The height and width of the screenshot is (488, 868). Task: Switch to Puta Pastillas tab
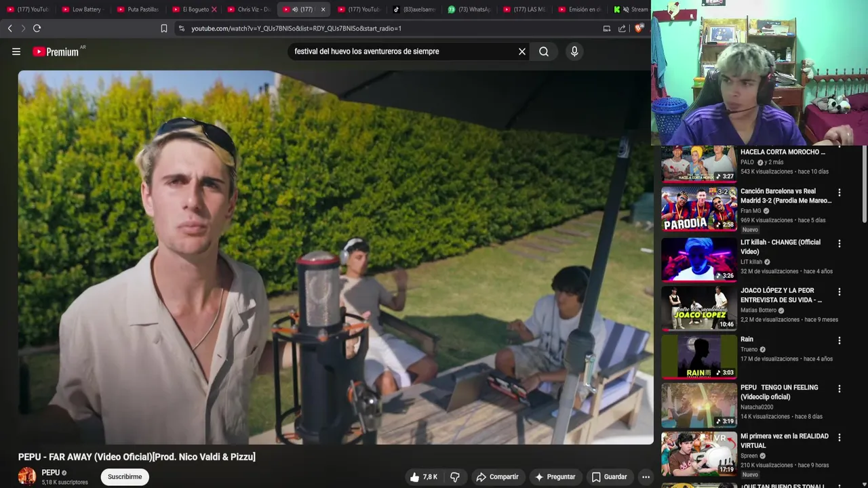tap(138, 9)
